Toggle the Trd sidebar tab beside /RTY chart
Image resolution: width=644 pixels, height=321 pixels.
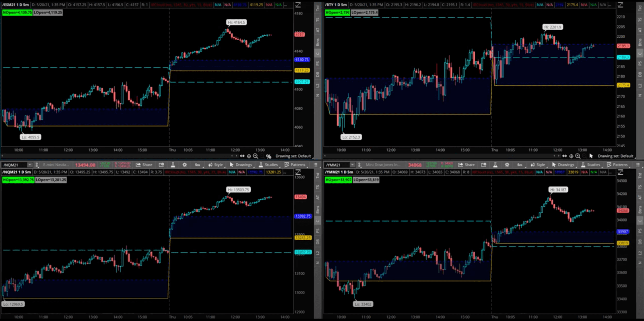pyautogui.click(x=640, y=8)
